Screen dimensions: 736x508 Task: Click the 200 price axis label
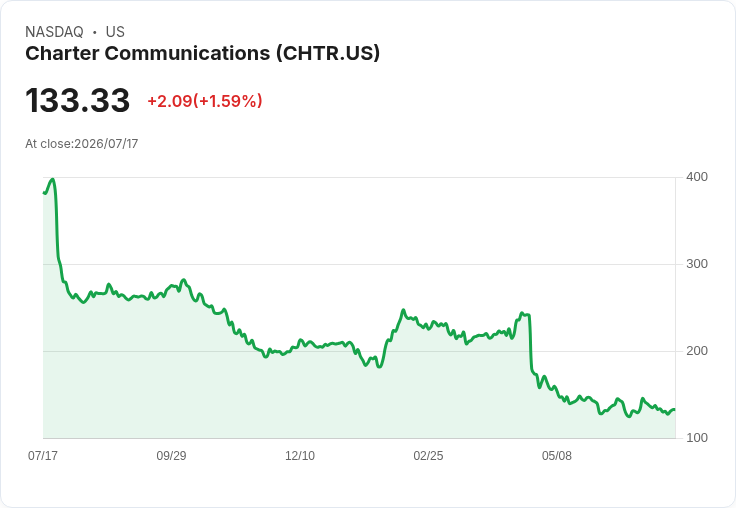tap(697, 351)
